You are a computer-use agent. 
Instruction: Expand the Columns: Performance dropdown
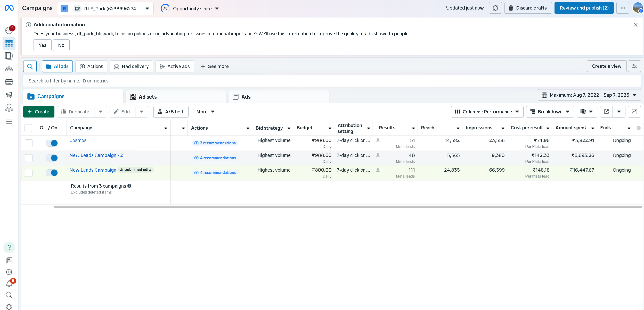[x=487, y=112]
